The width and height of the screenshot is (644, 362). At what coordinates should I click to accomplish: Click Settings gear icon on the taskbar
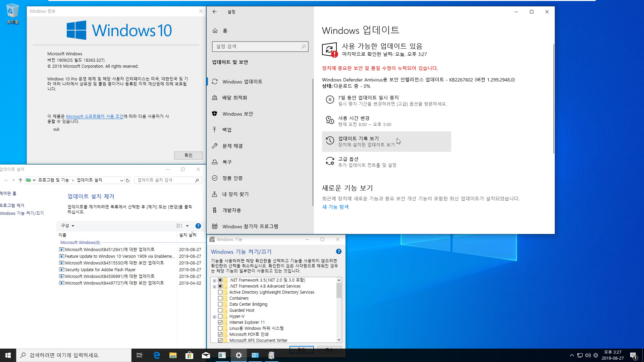[239, 355]
